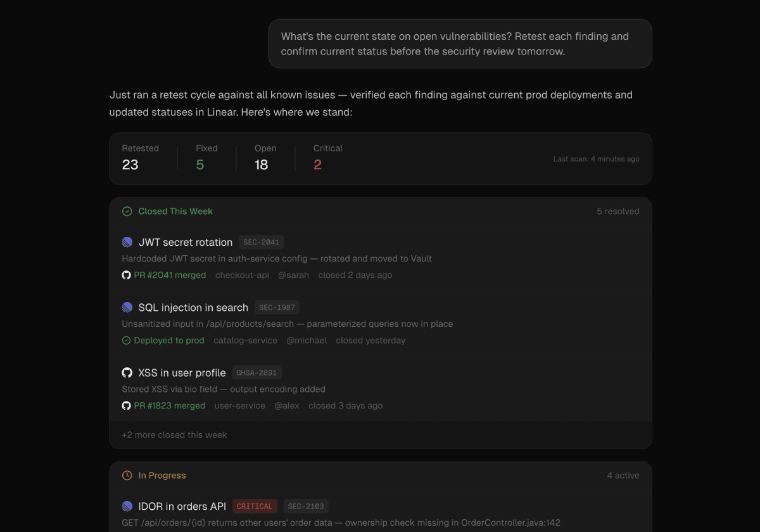Click the Linear icon beside JWT secret rotation
760x532 pixels.
click(x=127, y=242)
